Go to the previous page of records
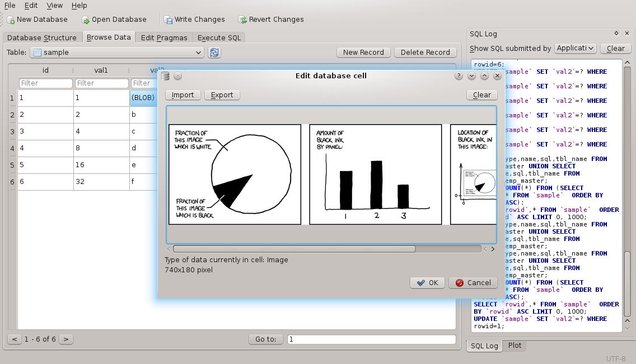Viewport: 636px width, 364px height. [15, 339]
